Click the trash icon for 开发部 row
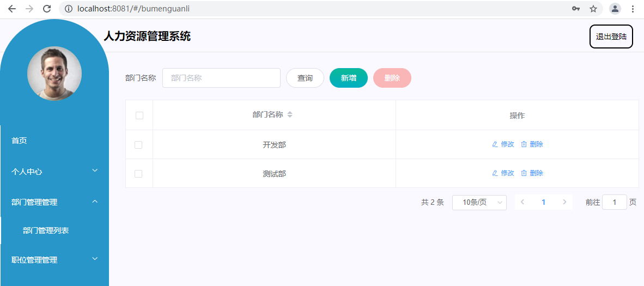Image resolution: width=644 pixels, height=286 pixels. click(524, 144)
